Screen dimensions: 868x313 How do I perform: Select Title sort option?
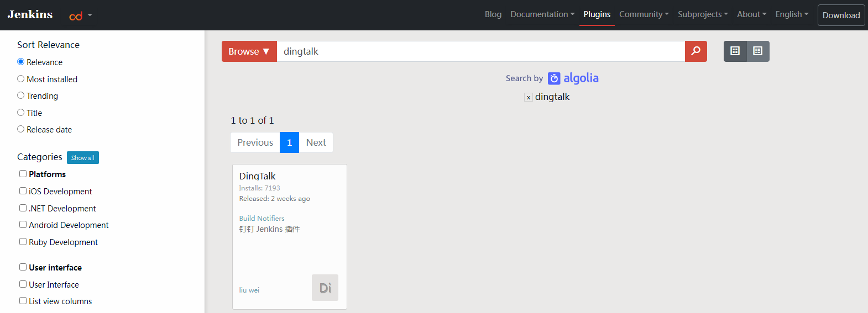click(x=21, y=113)
